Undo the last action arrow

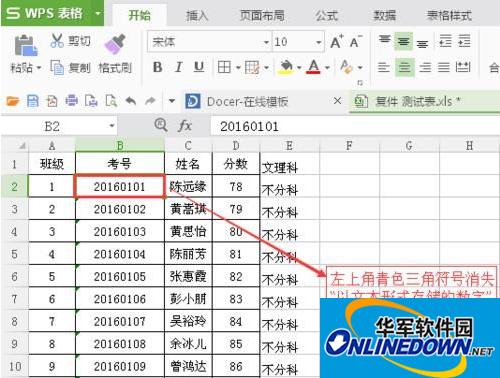[x=130, y=101]
